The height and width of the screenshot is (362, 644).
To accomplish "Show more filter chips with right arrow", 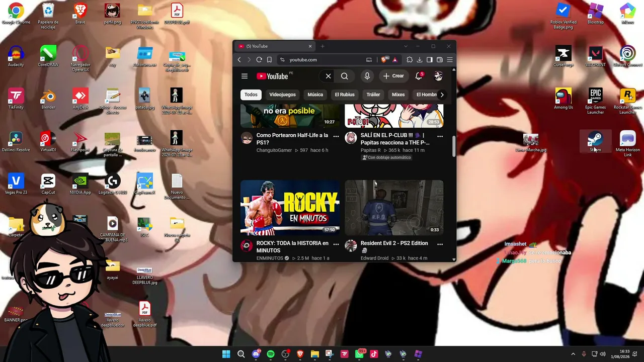I will tap(442, 95).
